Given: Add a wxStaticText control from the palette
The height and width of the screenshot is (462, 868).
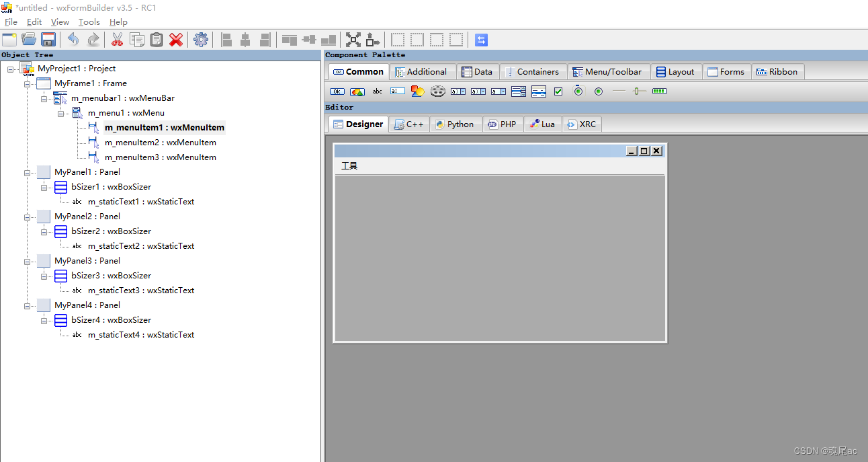Looking at the screenshot, I should (377, 91).
